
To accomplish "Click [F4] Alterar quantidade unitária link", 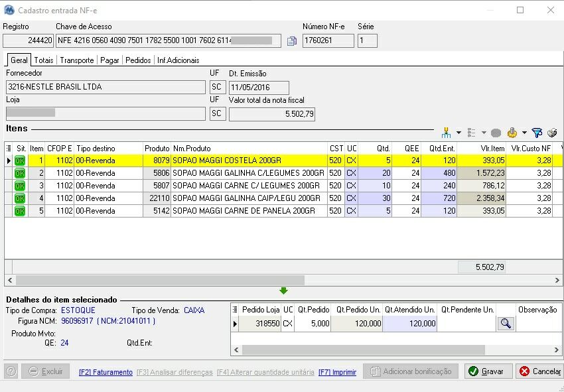I will (265, 372).
